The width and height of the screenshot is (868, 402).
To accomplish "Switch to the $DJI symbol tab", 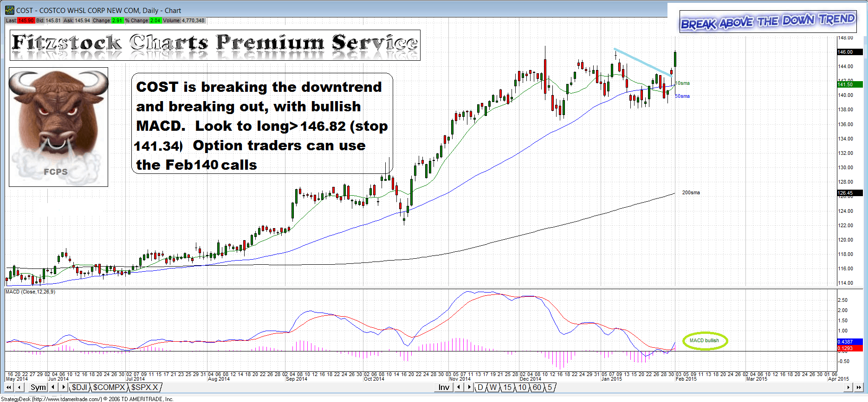I will pyautogui.click(x=79, y=387).
